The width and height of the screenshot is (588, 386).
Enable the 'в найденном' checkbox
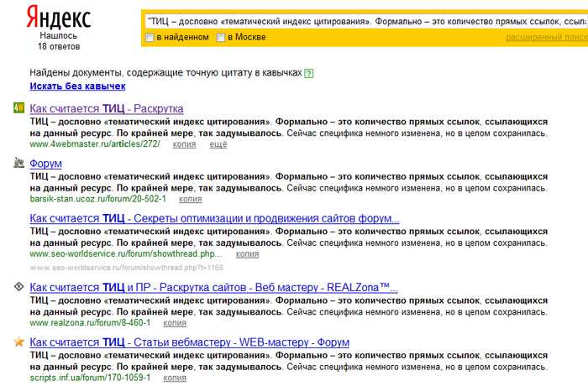[150, 37]
